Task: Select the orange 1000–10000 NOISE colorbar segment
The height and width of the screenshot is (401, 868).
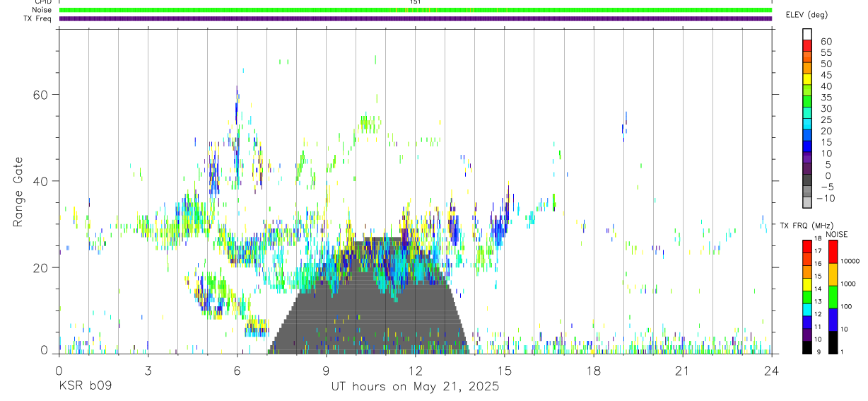Action: click(833, 274)
